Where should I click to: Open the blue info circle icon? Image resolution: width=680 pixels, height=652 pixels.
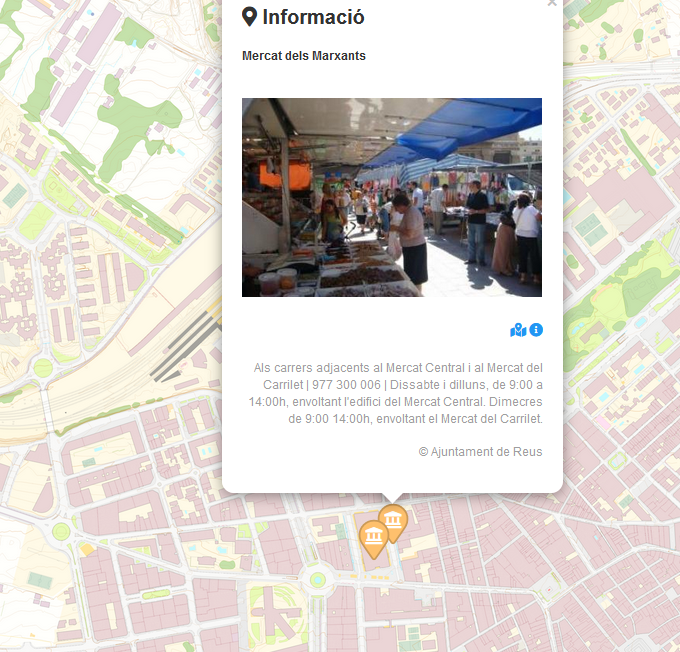[x=536, y=330]
